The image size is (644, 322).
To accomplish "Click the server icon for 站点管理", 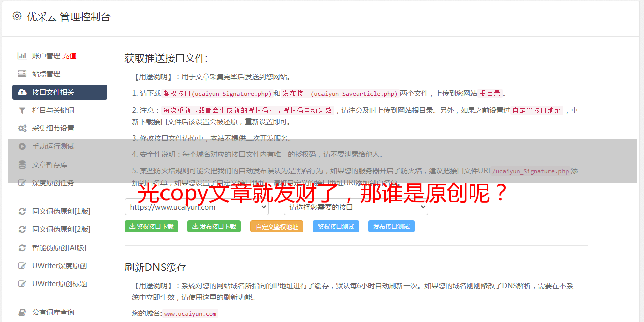I will [x=22, y=74].
